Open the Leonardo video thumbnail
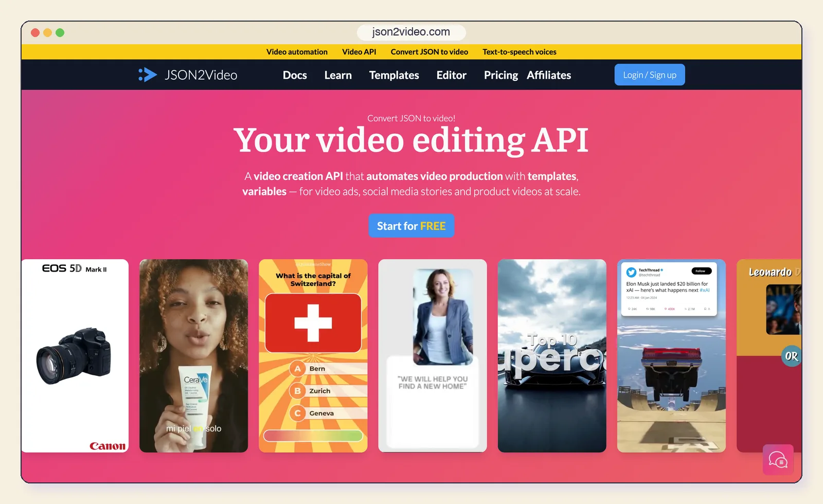Image resolution: width=823 pixels, height=504 pixels. click(x=769, y=356)
